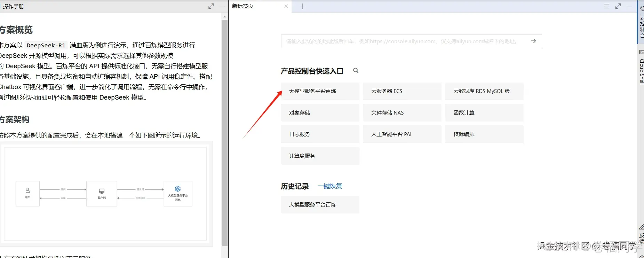Click the 历史记录 heading
Viewport: 644px width, 258px height.
pyautogui.click(x=295, y=187)
